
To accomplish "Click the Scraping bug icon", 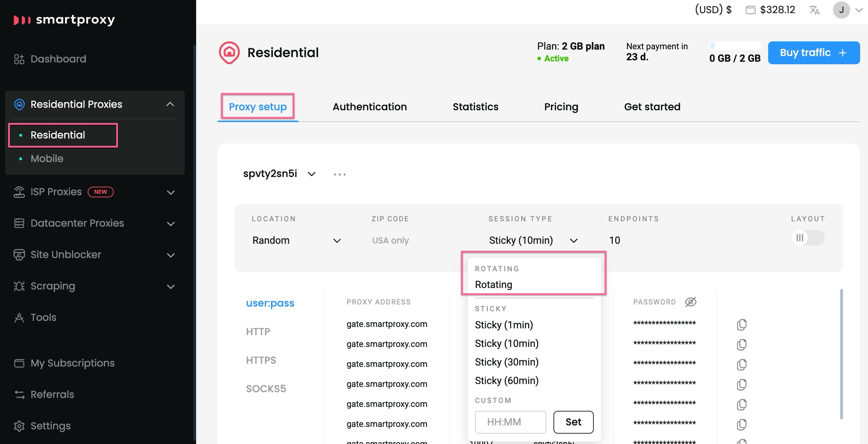I will tap(19, 286).
